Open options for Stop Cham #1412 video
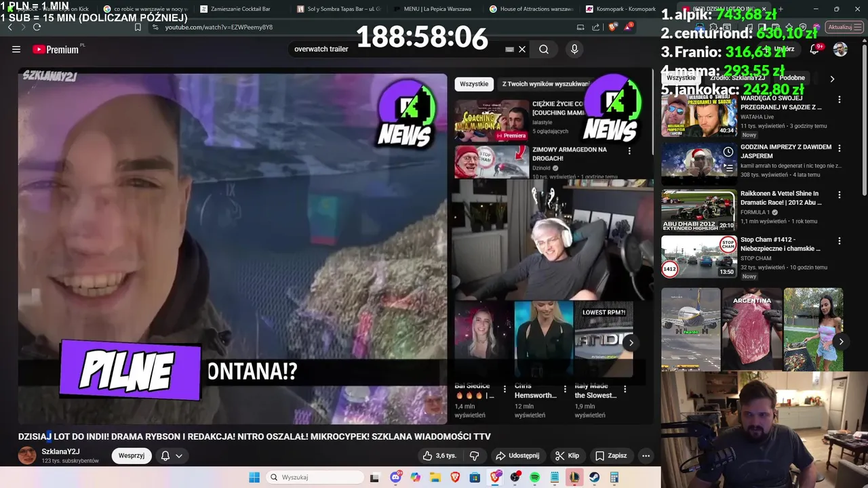This screenshot has height=488, width=868. [839, 241]
